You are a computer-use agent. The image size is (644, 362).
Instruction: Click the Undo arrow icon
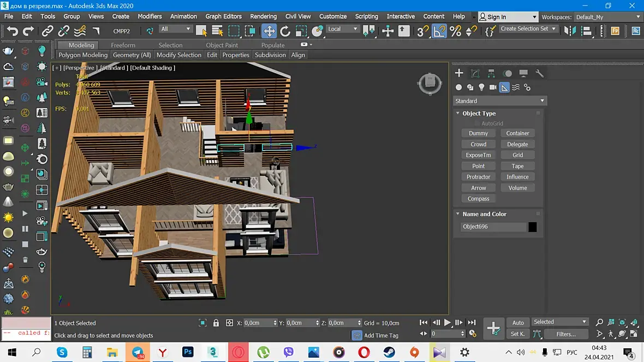tap(12, 31)
